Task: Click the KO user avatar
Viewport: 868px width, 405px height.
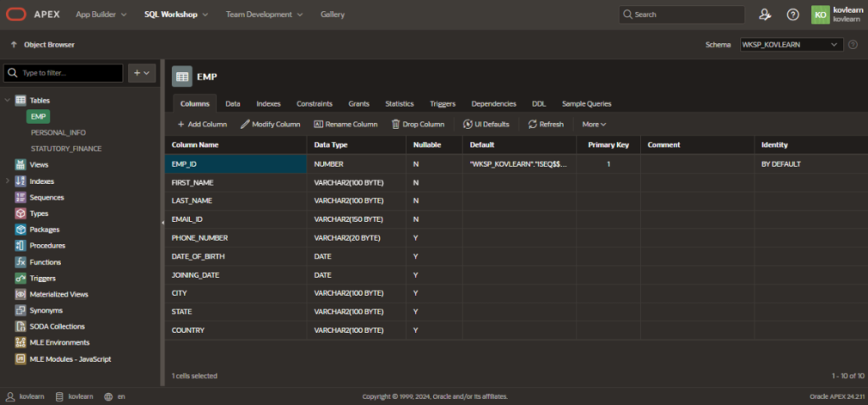Action: coord(821,14)
